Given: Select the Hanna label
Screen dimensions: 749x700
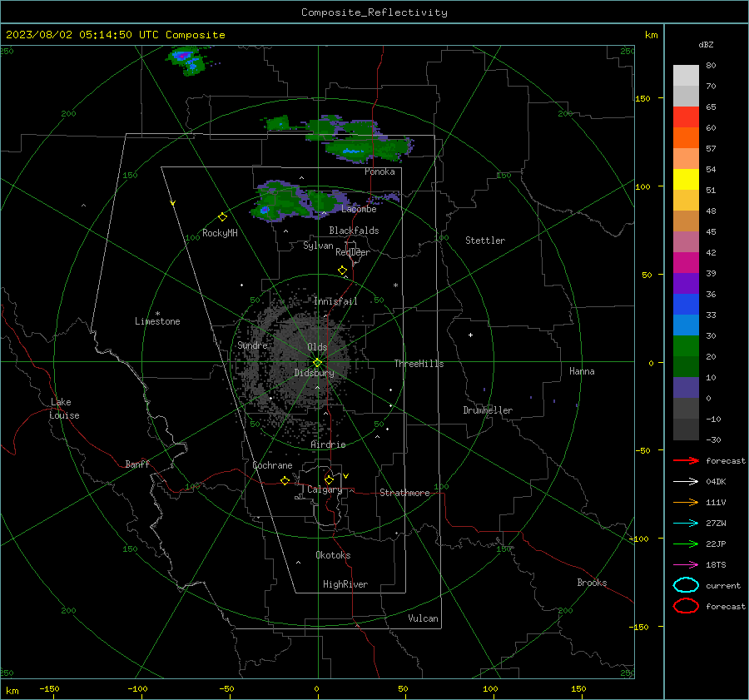Looking at the screenshot, I should tap(582, 371).
